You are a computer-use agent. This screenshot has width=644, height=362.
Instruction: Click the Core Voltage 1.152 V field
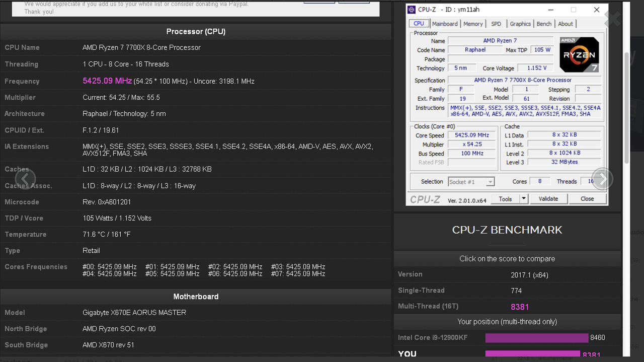pos(536,68)
